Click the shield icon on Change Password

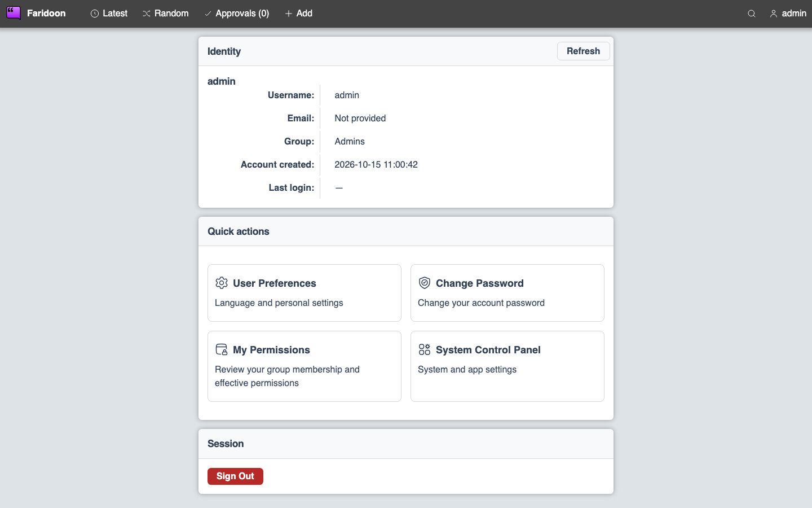[x=425, y=283]
